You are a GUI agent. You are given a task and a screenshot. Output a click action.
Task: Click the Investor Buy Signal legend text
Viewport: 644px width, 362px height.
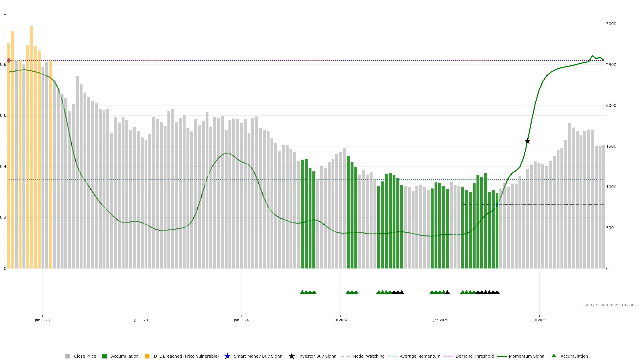tap(318, 356)
